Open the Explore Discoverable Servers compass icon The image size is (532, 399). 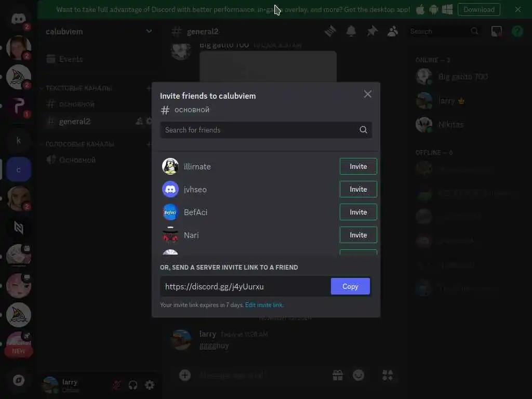pyautogui.click(x=19, y=380)
